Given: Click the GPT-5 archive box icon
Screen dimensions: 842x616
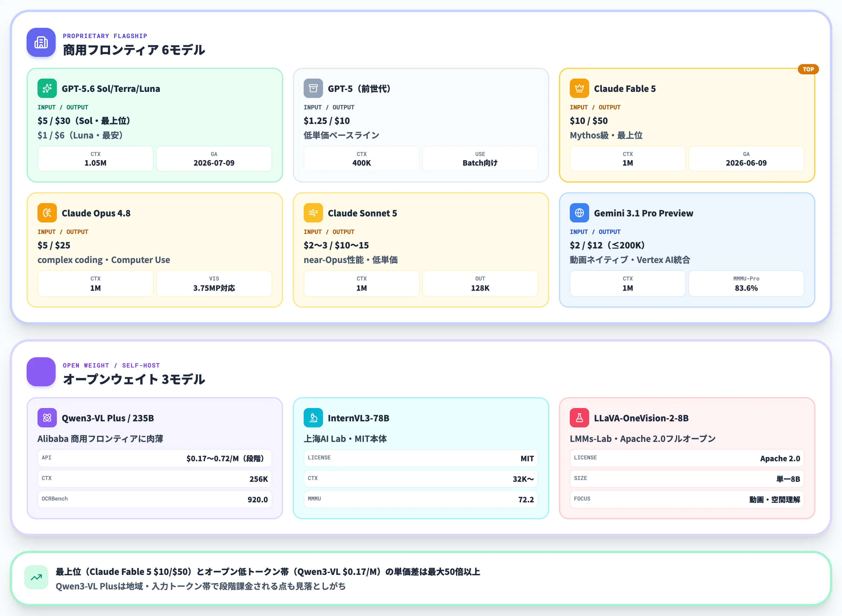Looking at the screenshot, I should click(313, 88).
